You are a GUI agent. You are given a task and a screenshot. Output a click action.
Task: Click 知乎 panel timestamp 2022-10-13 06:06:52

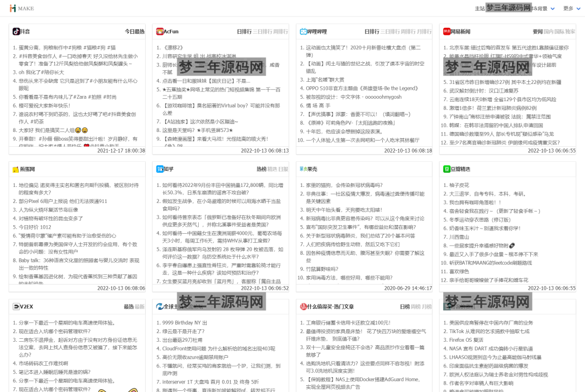click(x=265, y=288)
